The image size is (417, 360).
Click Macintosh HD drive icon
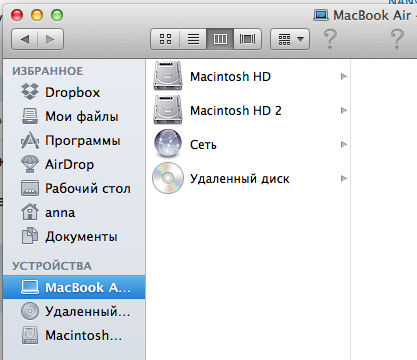pos(168,76)
